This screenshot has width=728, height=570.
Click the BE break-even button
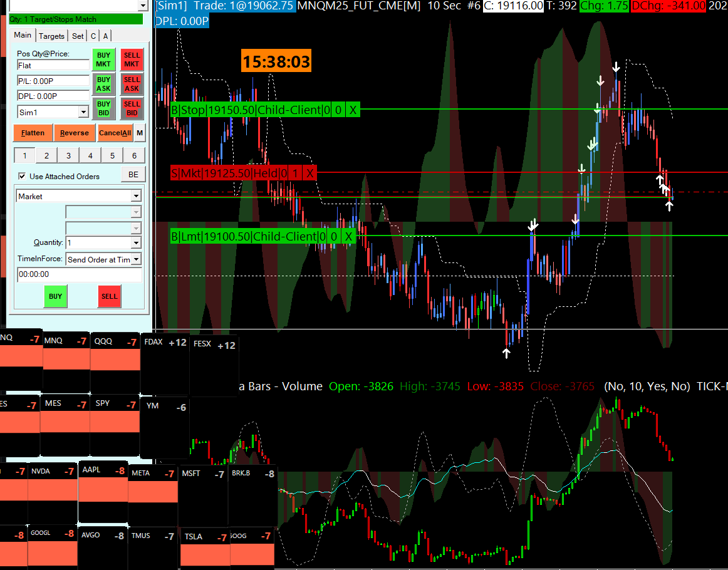click(133, 175)
